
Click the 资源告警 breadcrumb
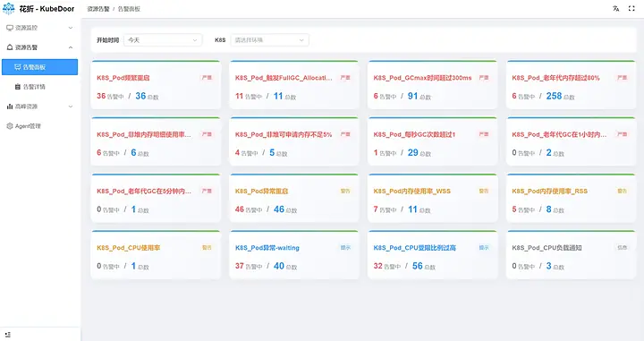(x=98, y=9)
